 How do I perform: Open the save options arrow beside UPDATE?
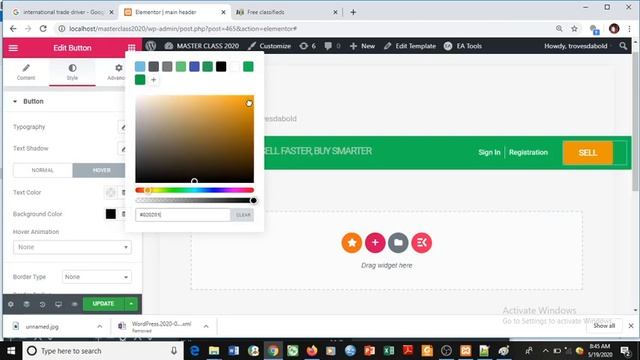[x=131, y=304]
